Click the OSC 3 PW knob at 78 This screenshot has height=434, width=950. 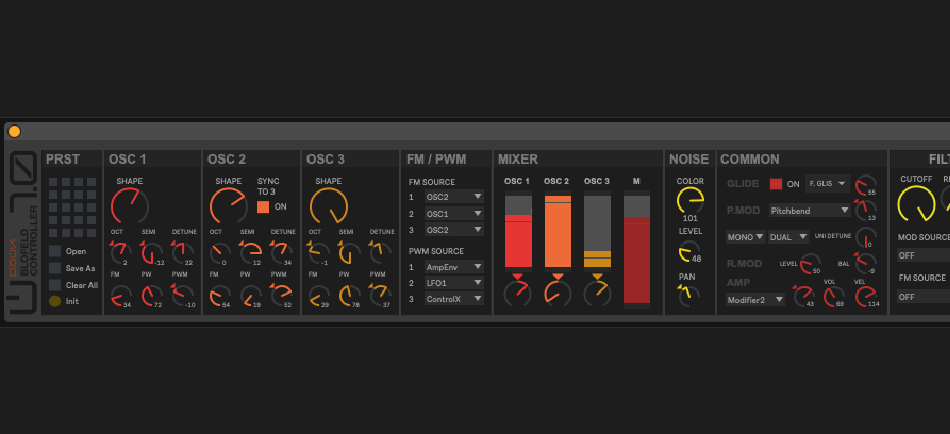coord(349,295)
